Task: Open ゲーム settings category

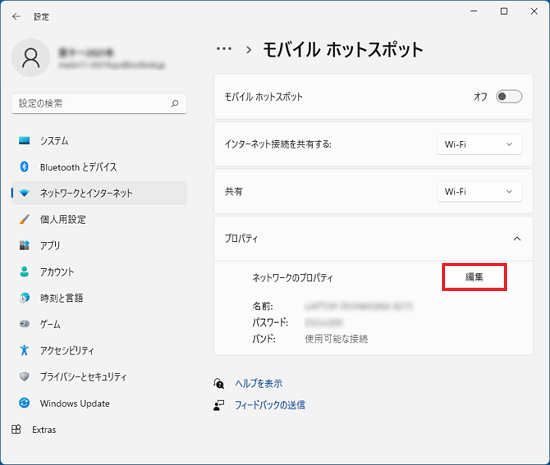Action: click(x=99, y=324)
